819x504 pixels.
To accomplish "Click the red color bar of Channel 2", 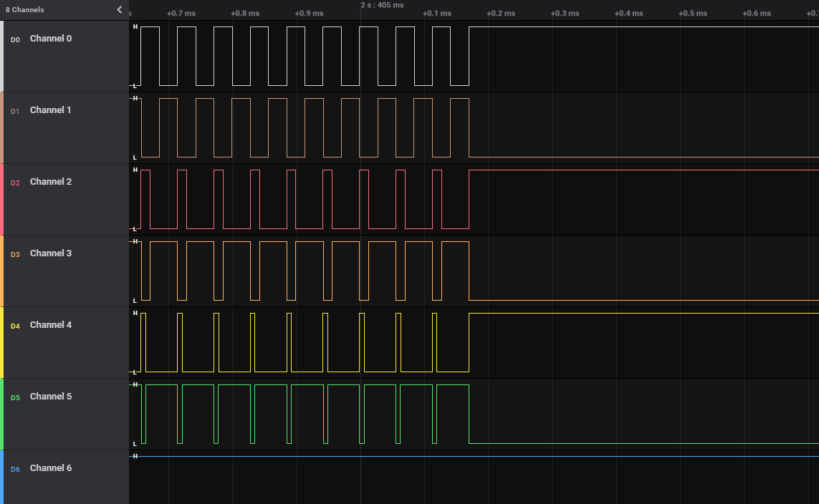I will [1, 199].
